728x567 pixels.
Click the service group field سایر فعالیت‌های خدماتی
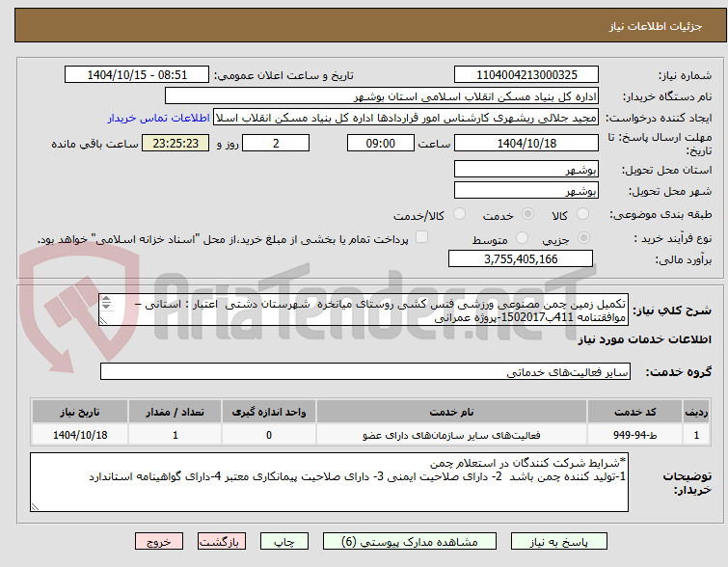364,371
